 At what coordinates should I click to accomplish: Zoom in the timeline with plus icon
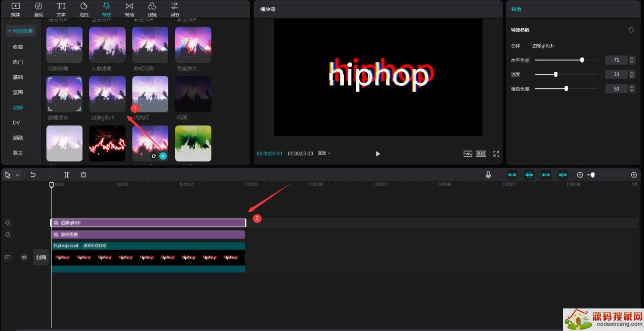(x=634, y=175)
